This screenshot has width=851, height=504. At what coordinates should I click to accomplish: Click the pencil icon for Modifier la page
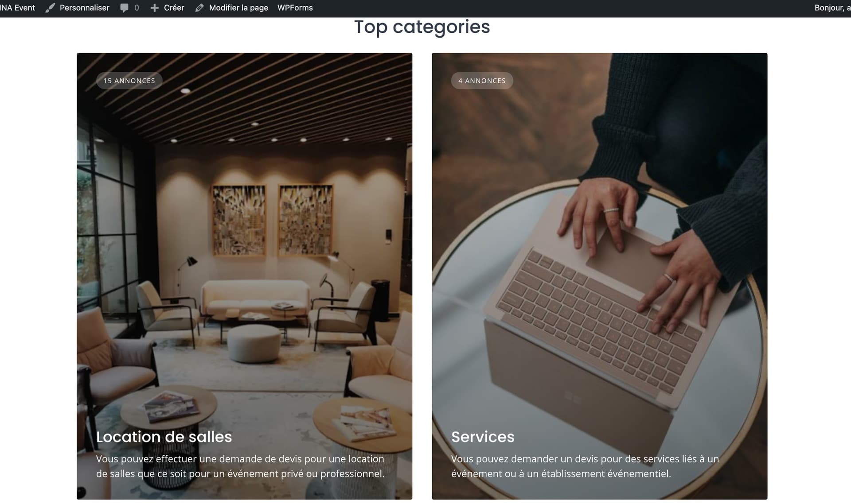(x=199, y=8)
